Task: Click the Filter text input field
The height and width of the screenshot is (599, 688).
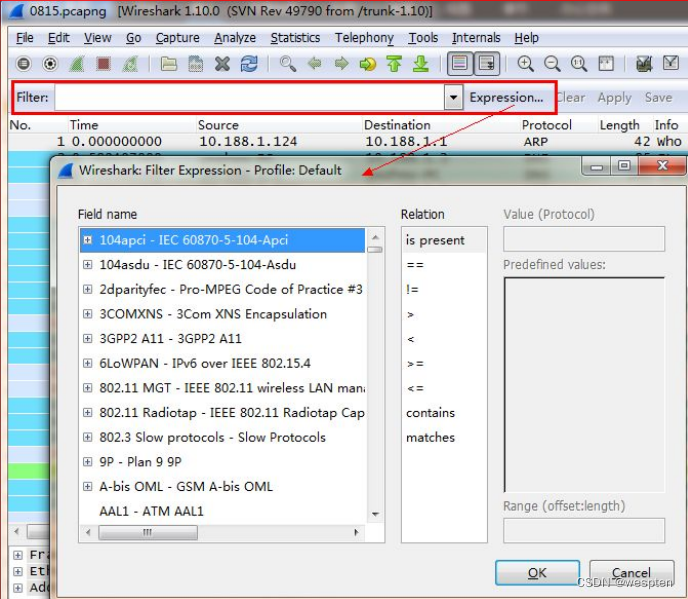Action: [x=250, y=97]
